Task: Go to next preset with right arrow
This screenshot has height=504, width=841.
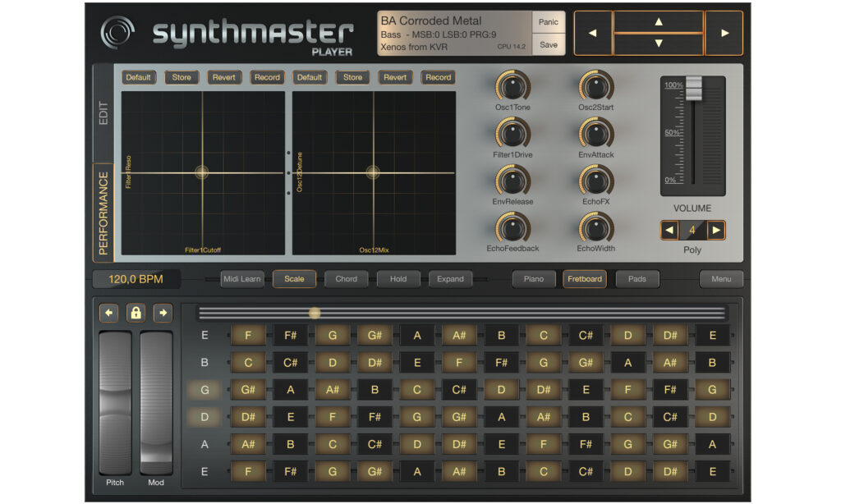Action: (x=724, y=34)
